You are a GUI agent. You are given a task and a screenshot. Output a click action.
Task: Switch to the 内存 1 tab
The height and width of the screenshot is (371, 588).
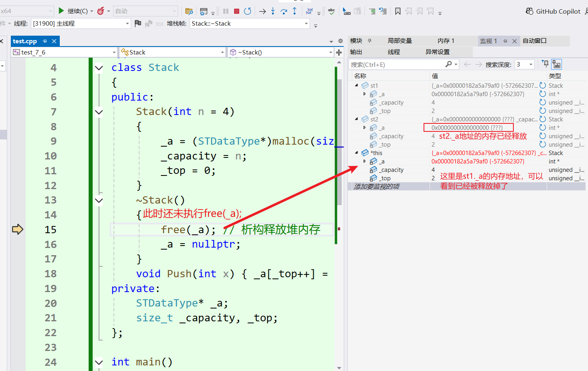pyautogui.click(x=446, y=41)
